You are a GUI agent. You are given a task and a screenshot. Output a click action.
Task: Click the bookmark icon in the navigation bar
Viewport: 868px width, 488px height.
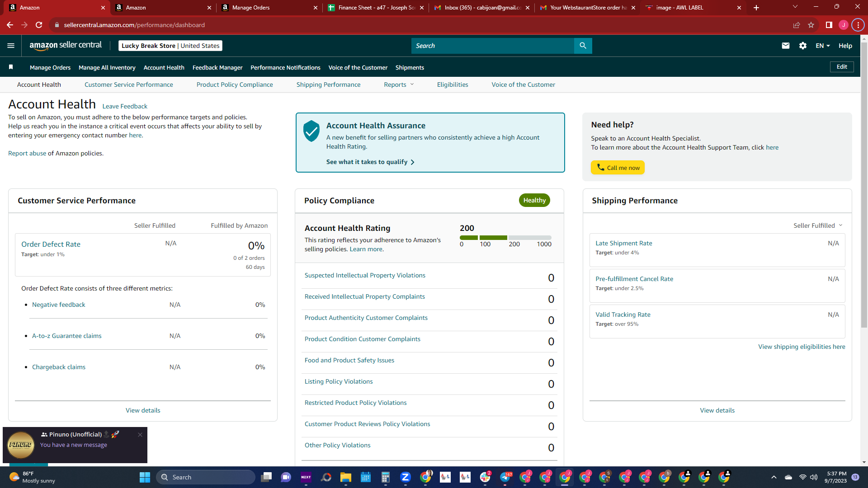click(11, 67)
